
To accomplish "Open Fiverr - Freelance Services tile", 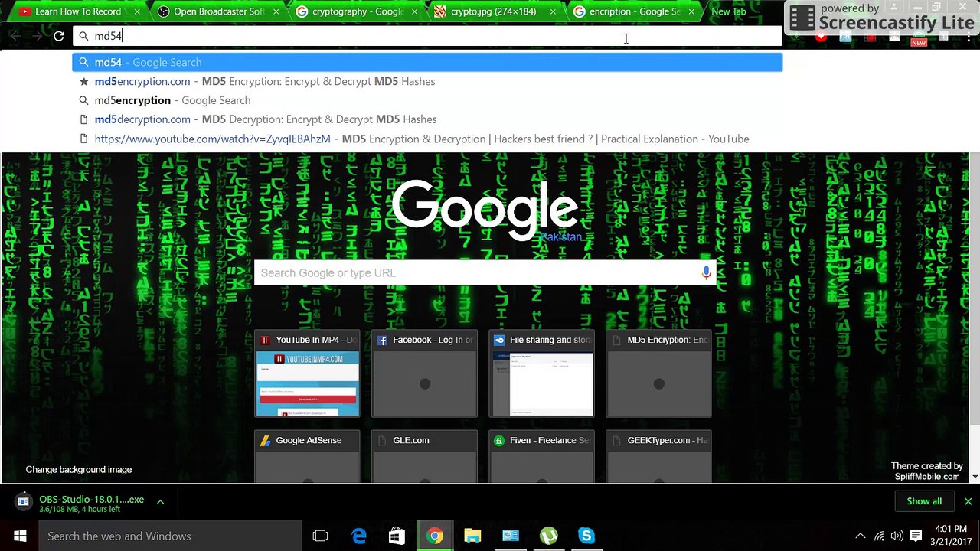I will [541, 457].
